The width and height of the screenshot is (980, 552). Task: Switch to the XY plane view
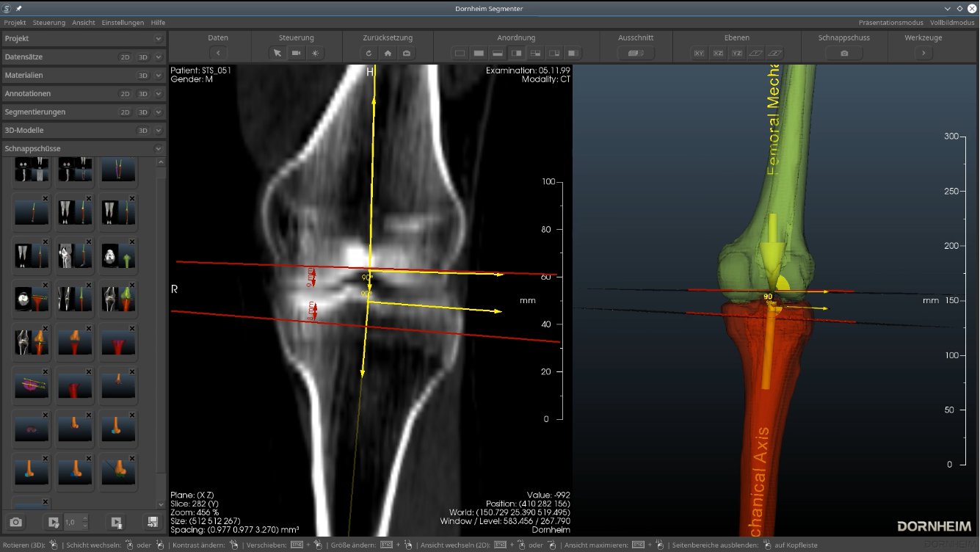(699, 53)
